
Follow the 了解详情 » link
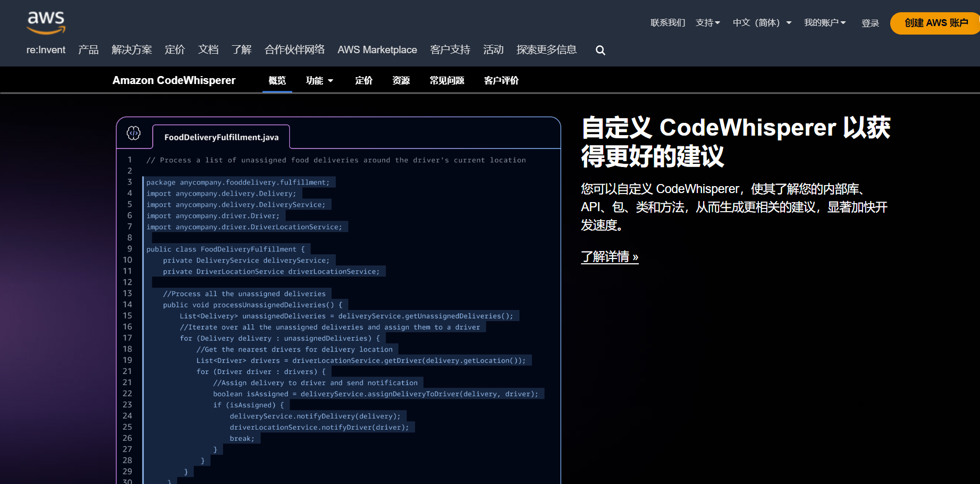[x=609, y=257]
